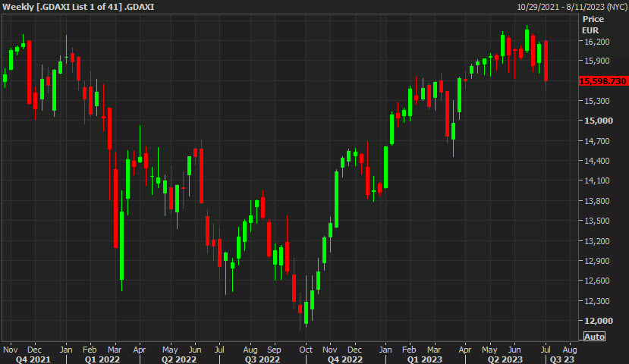Select the Jan label above Q1 2022

66,350
